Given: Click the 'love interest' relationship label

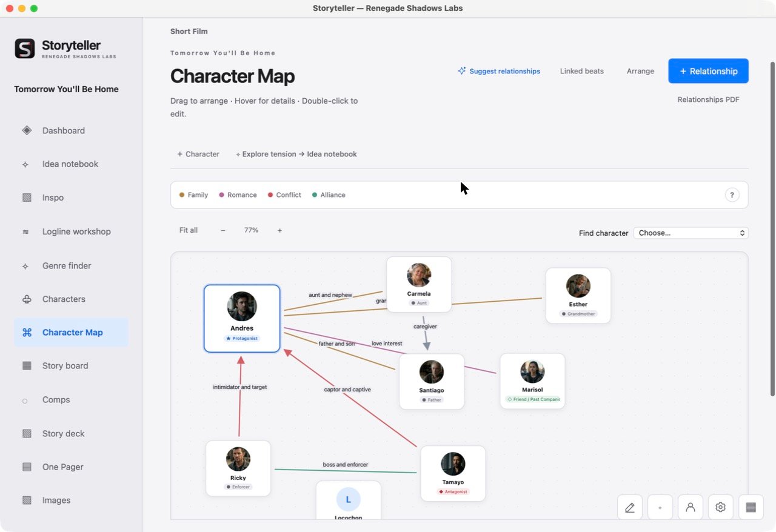Looking at the screenshot, I should [387, 344].
